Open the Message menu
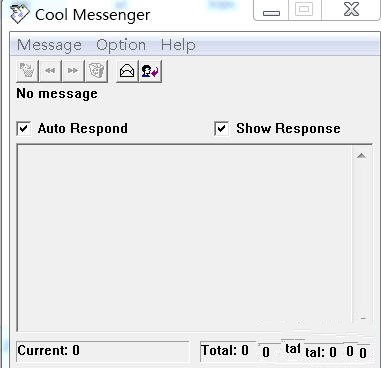 click(x=49, y=45)
